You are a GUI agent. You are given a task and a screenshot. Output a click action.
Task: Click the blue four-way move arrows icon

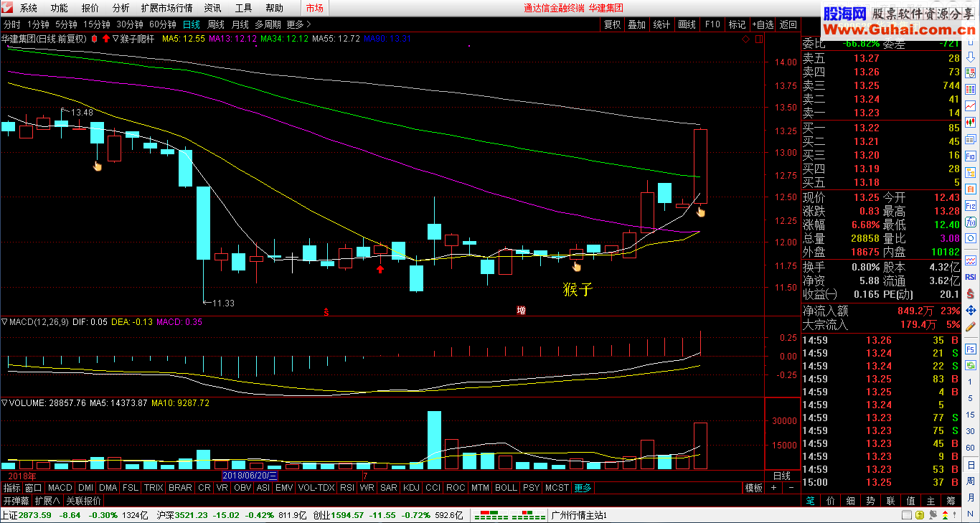point(971,310)
